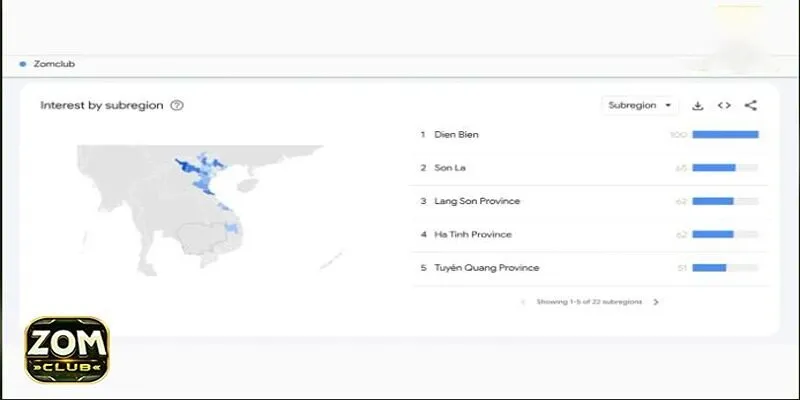
Task: Click the Zomclub search term label
Action: tap(54, 64)
